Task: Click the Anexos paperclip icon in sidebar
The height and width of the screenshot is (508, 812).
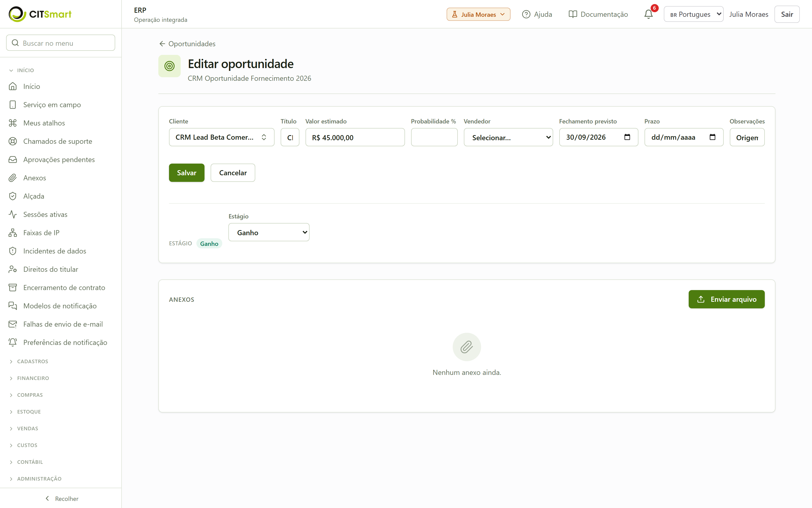Action: [13, 178]
